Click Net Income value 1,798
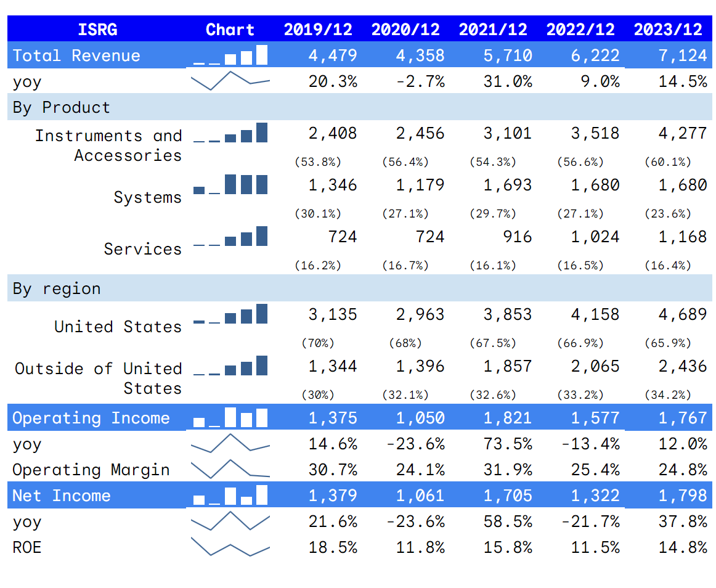 (683, 496)
